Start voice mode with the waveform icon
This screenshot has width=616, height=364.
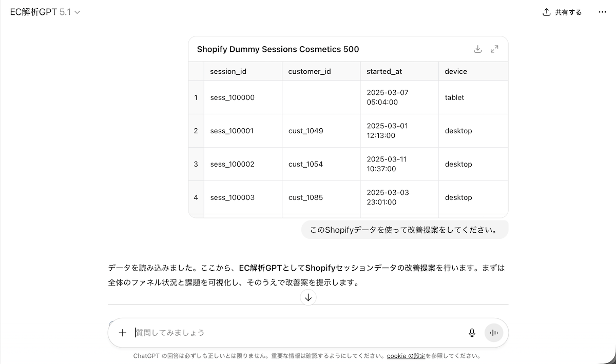click(x=493, y=333)
